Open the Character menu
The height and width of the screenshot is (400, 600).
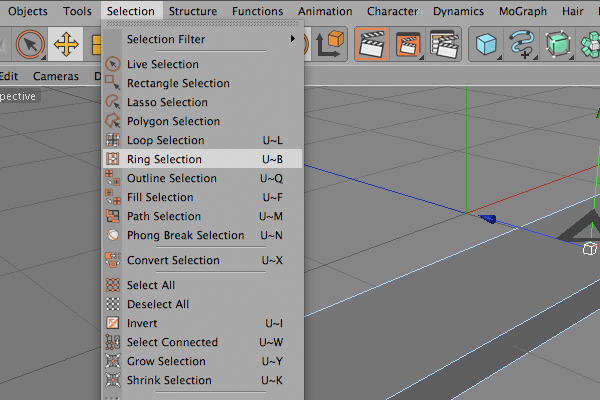click(393, 11)
